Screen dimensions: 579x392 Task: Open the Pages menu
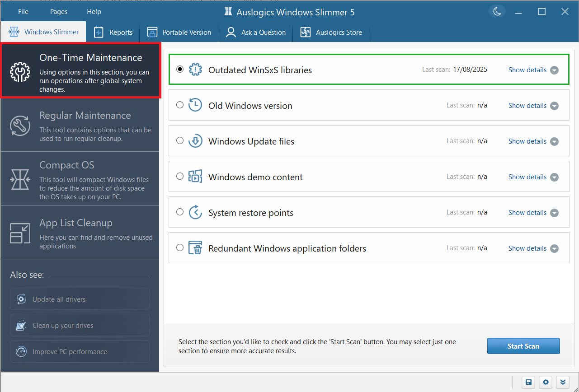coord(58,11)
